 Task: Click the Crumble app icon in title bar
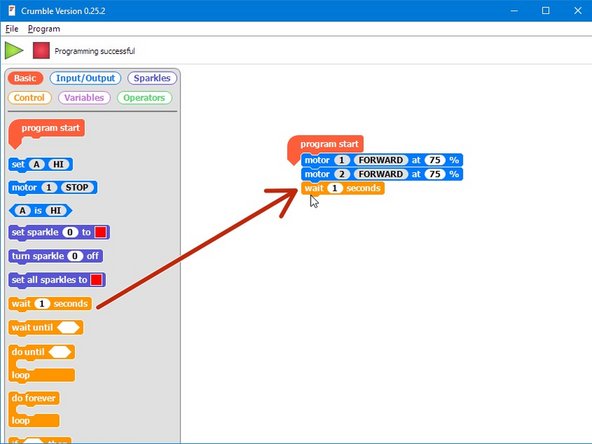coord(12,11)
